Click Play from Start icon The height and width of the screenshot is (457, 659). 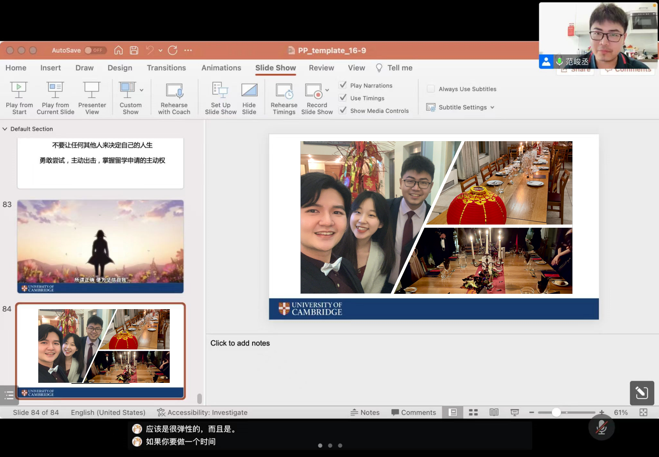(19, 91)
